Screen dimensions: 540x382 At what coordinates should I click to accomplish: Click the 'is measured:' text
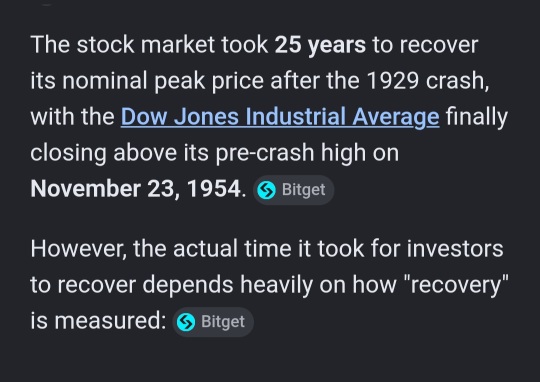pos(98,321)
